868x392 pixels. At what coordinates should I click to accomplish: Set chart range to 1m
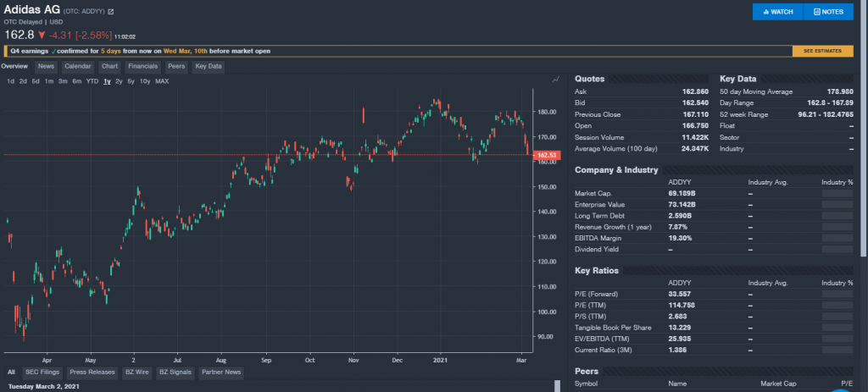pos(49,81)
